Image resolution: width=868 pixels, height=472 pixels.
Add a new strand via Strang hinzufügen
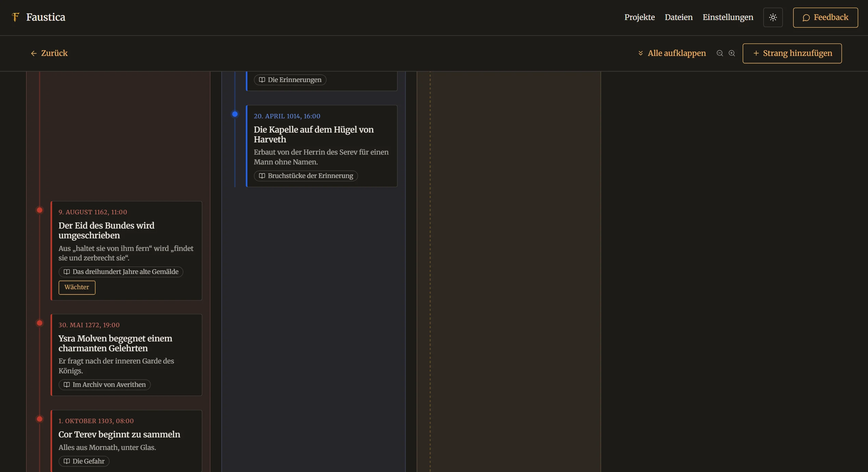point(792,53)
